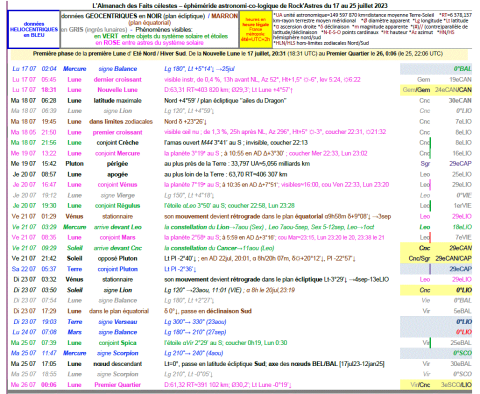This screenshot has height=394, width=480.
Task: Click the Terre 'conjoint Pluton' entry
Action: click(117, 269)
